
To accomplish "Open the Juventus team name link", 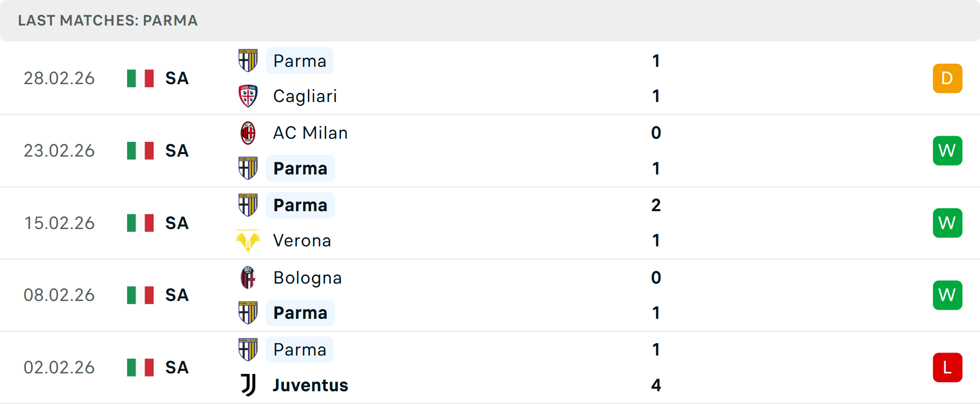I will click(x=309, y=385).
